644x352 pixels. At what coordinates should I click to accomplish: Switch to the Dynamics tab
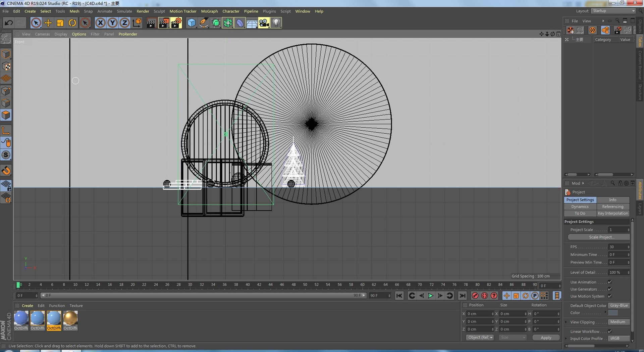tap(580, 207)
